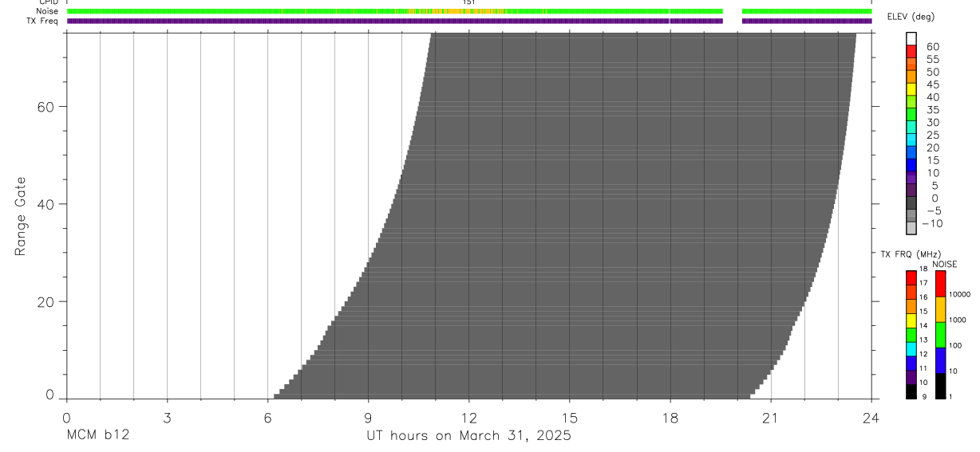Click the y-axis tick label '20'
The height and width of the screenshot is (452, 980).
point(45,301)
